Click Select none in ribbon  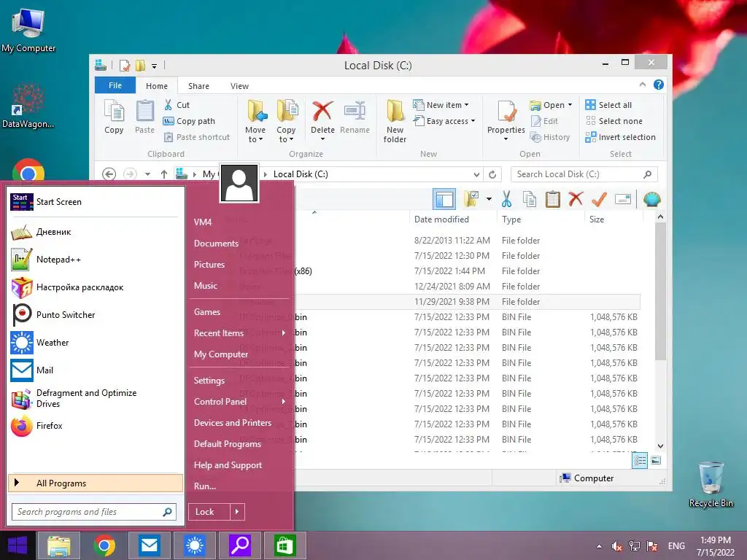point(614,121)
